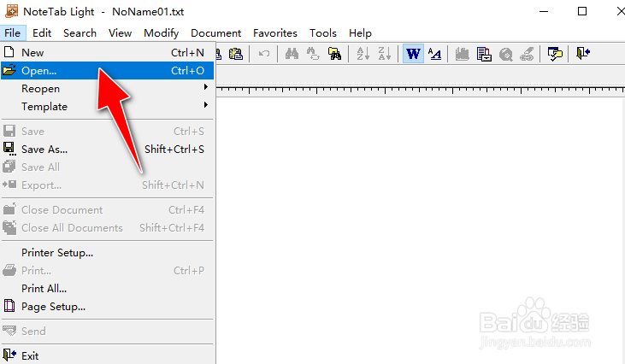Close the File menu via File

[x=13, y=33]
